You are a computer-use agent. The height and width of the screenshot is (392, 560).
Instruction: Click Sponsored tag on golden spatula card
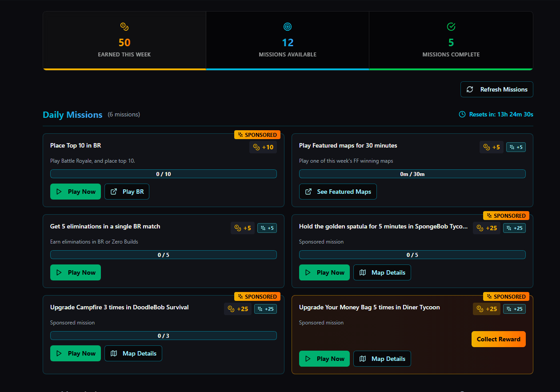(506, 216)
